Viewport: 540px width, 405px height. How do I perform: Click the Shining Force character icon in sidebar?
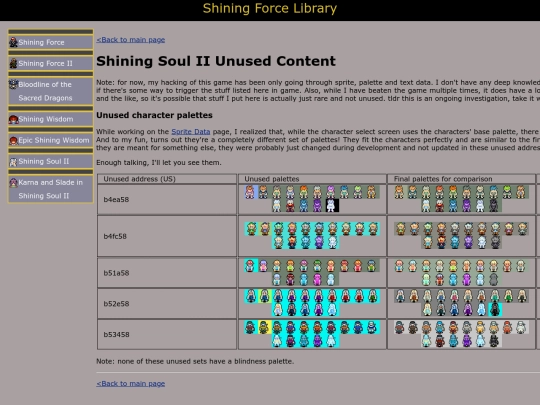pyautogui.click(x=13, y=42)
